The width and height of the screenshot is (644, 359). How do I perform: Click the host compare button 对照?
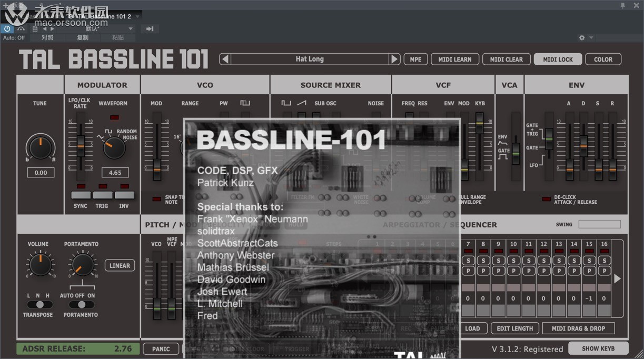47,37
